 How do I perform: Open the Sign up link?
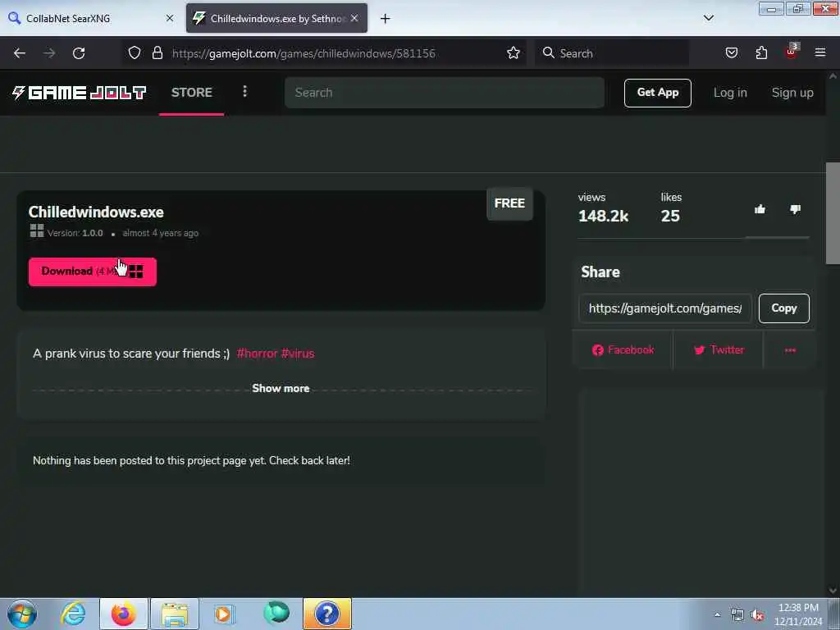click(x=792, y=93)
